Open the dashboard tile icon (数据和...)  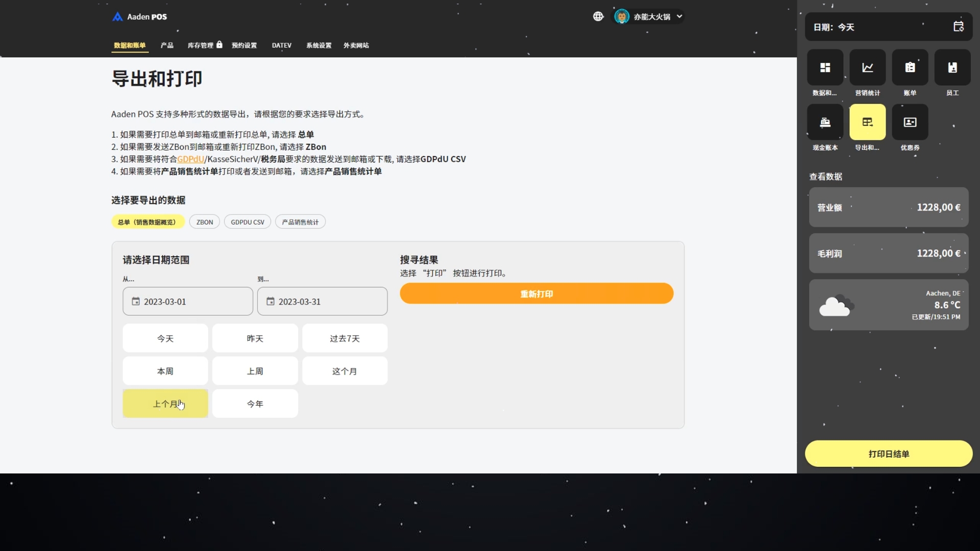825,67
